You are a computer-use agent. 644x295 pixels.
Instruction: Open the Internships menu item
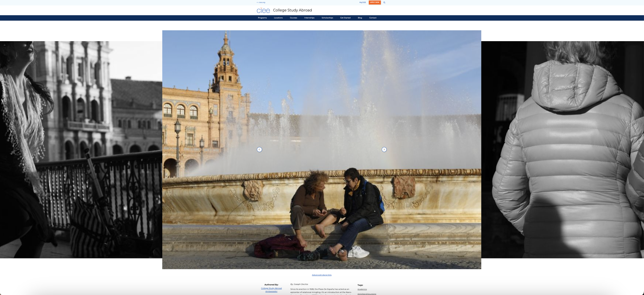point(309,18)
